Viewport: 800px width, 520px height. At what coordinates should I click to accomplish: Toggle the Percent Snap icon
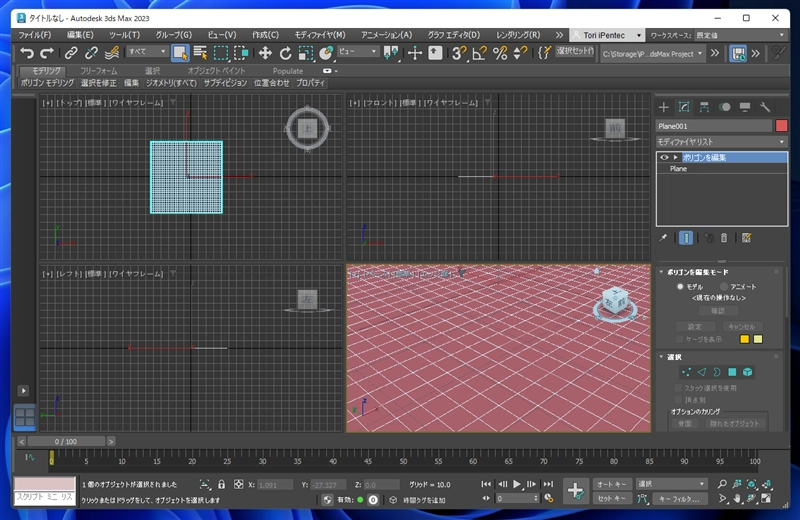tap(500, 53)
